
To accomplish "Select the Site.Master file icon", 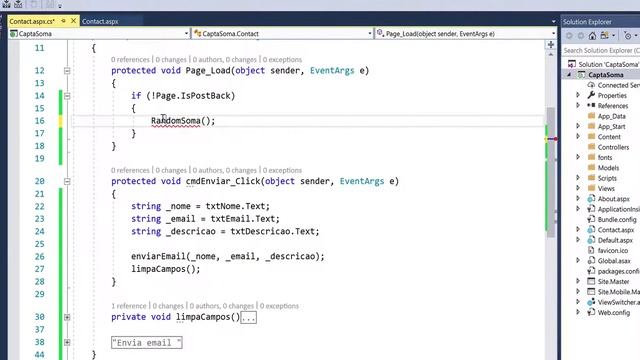I will pyautogui.click(x=591, y=281).
